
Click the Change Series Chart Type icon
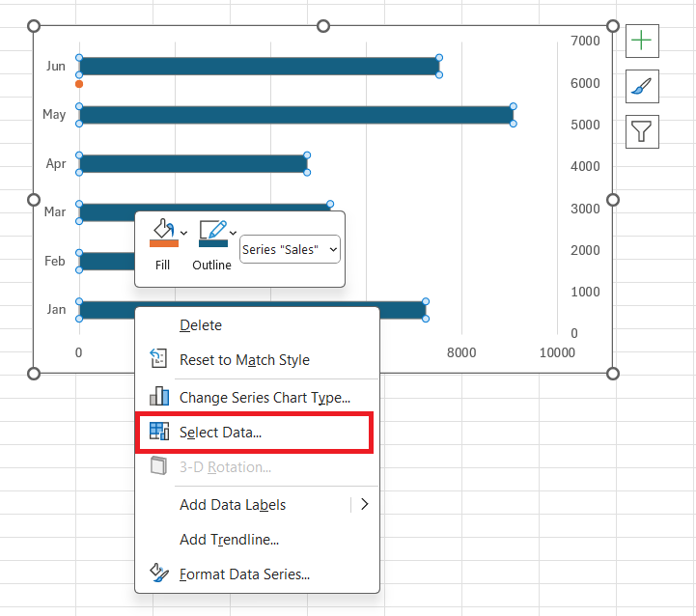click(x=159, y=396)
